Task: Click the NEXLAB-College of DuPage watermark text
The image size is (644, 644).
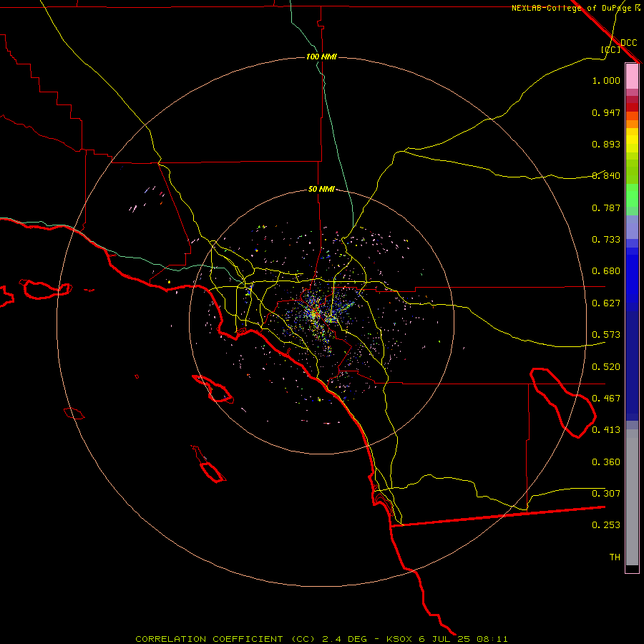Action: point(575,8)
